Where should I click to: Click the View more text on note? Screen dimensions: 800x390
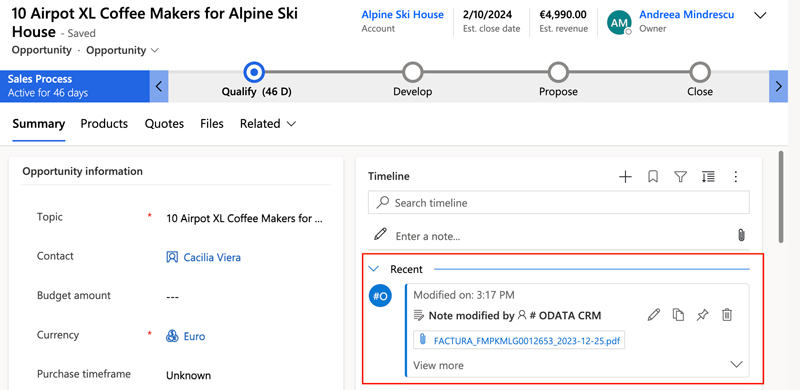pyautogui.click(x=438, y=365)
